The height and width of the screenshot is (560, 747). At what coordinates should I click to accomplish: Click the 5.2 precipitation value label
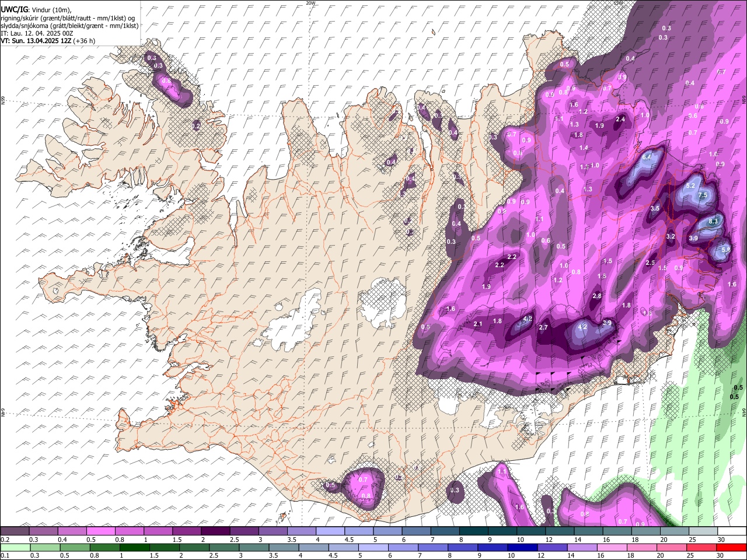[x=691, y=185]
